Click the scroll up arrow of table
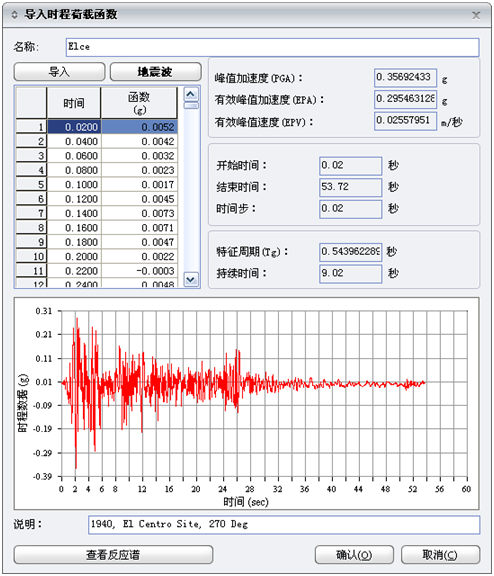This screenshot has width=494, height=576. point(191,94)
